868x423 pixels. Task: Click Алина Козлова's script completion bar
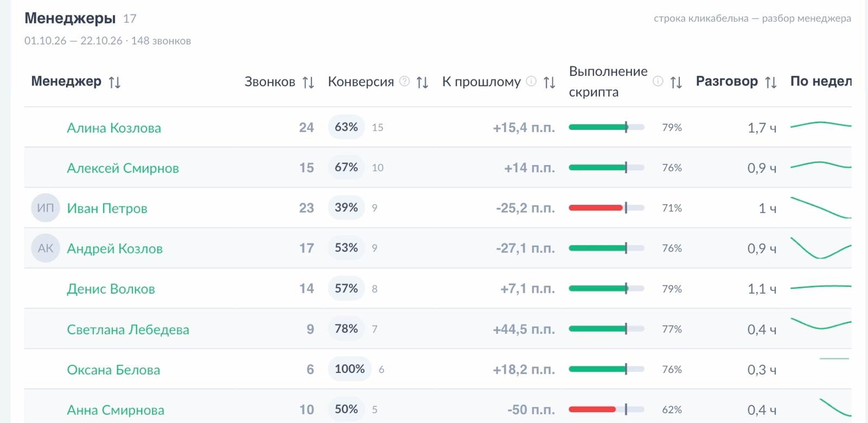[607, 127]
